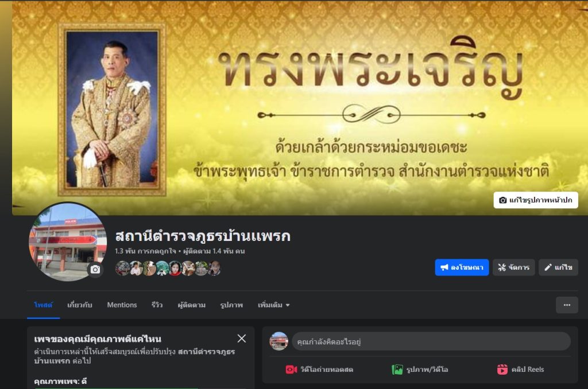Open the police station profile picture
Image resolution: width=588 pixels, height=389 pixels.
coord(68,243)
